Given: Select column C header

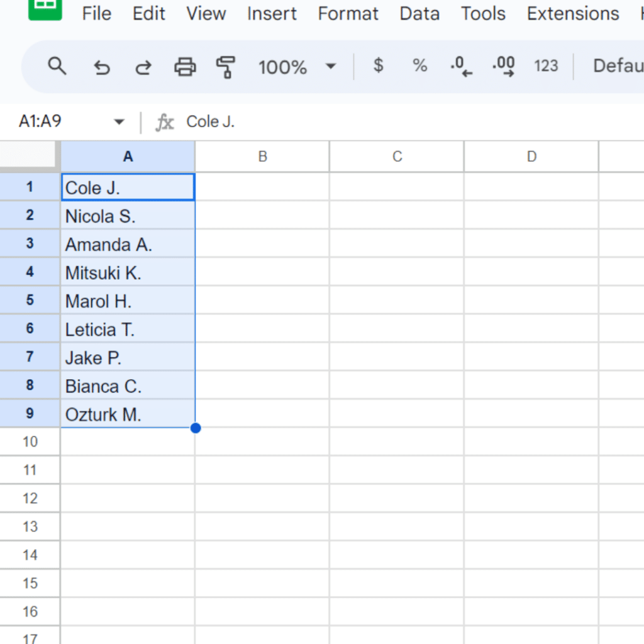Looking at the screenshot, I should (397, 157).
